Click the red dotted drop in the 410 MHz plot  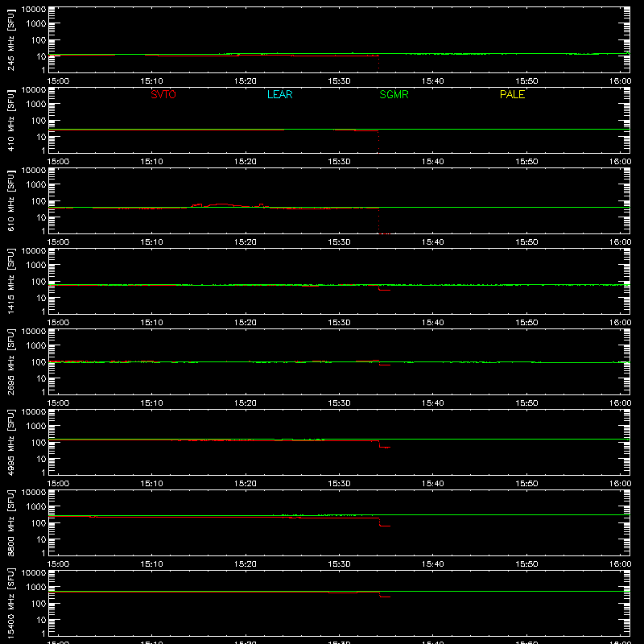(x=378, y=142)
